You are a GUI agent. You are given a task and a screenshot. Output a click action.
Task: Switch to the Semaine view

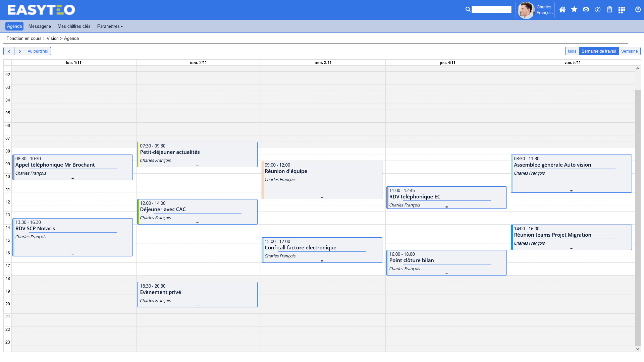(629, 51)
